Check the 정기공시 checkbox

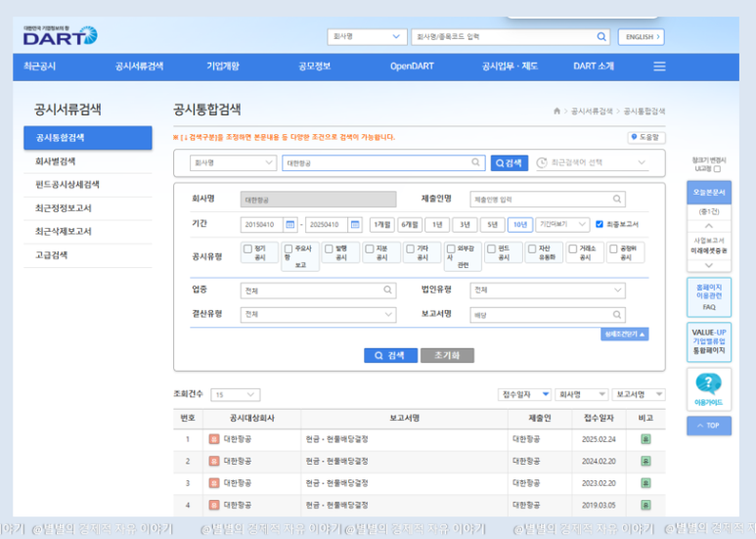[x=247, y=248]
